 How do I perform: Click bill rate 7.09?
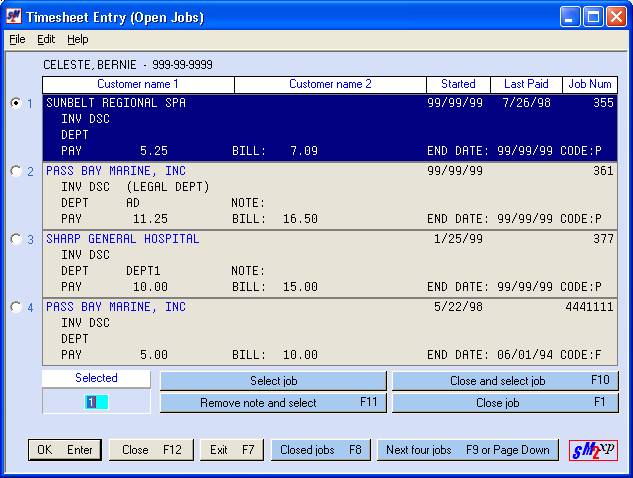pyautogui.click(x=304, y=151)
